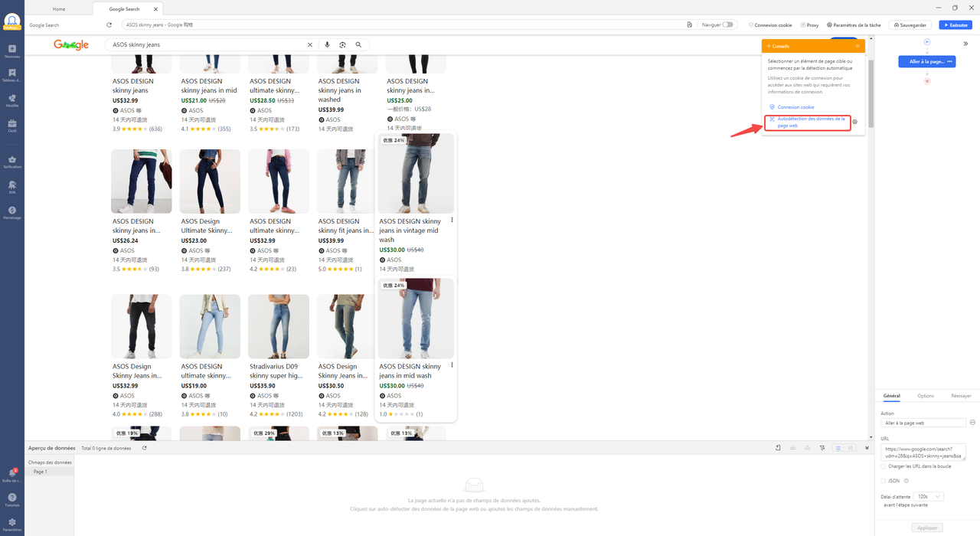Collapse the Aperçu de données panel chevron
The image size is (980, 536).
click(867, 448)
